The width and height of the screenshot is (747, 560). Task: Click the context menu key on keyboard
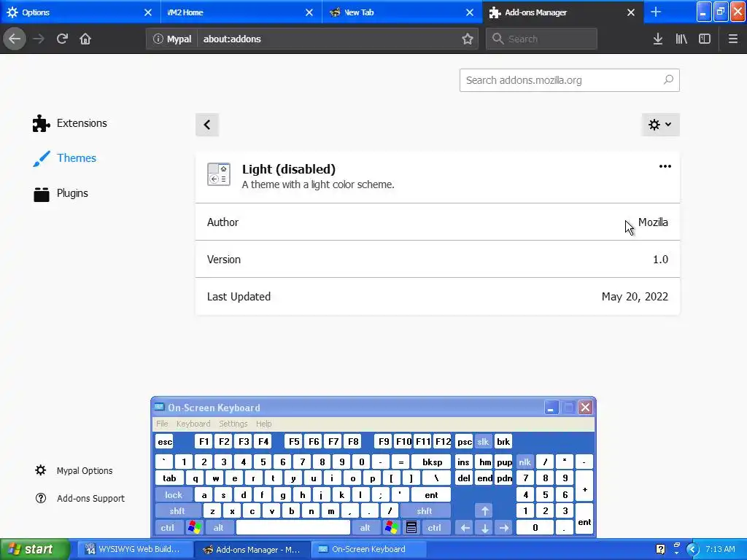pyautogui.click(x=411, y=528)
